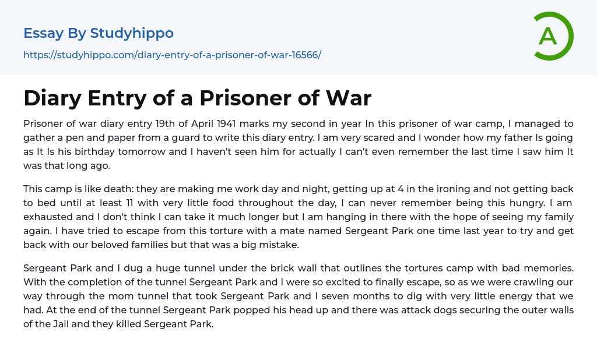
Task: Click the "Essay By Studyhippo" header text
Action: (x=99, y=33)
